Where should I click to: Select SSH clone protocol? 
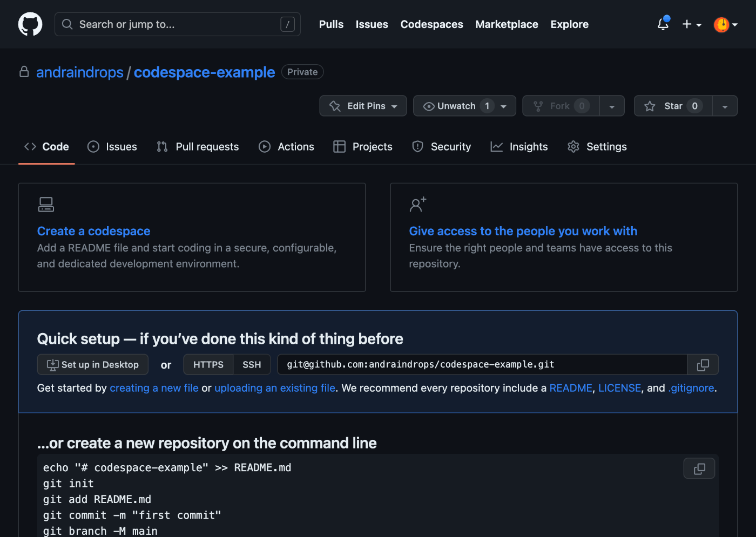coord(252,365)
